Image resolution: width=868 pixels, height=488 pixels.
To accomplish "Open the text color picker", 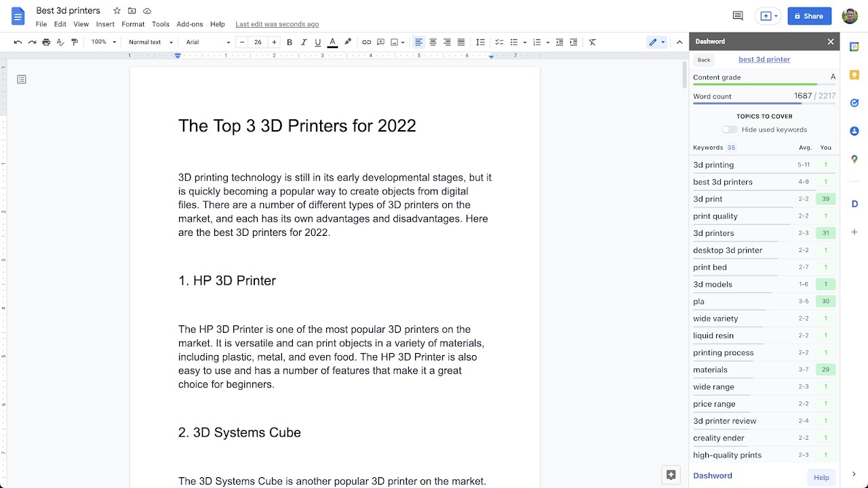I will point(332,42).
